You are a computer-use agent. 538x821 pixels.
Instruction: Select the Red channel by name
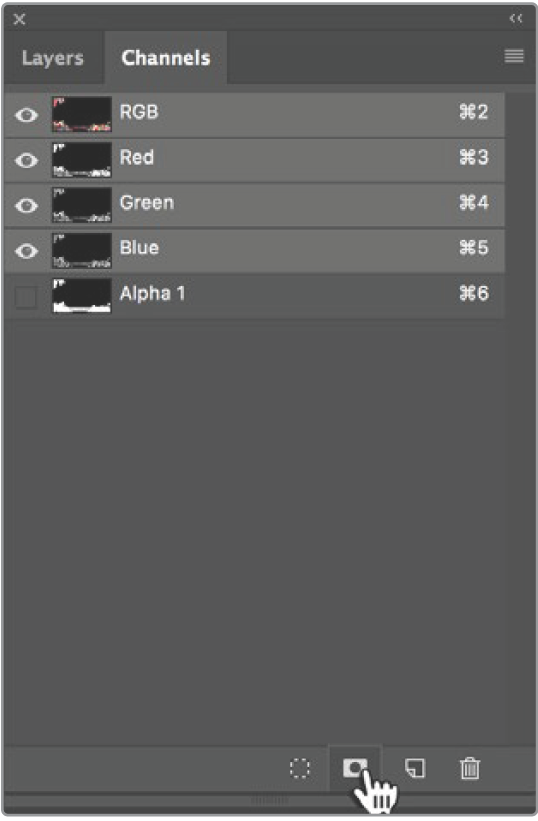(x=137, y=157)
